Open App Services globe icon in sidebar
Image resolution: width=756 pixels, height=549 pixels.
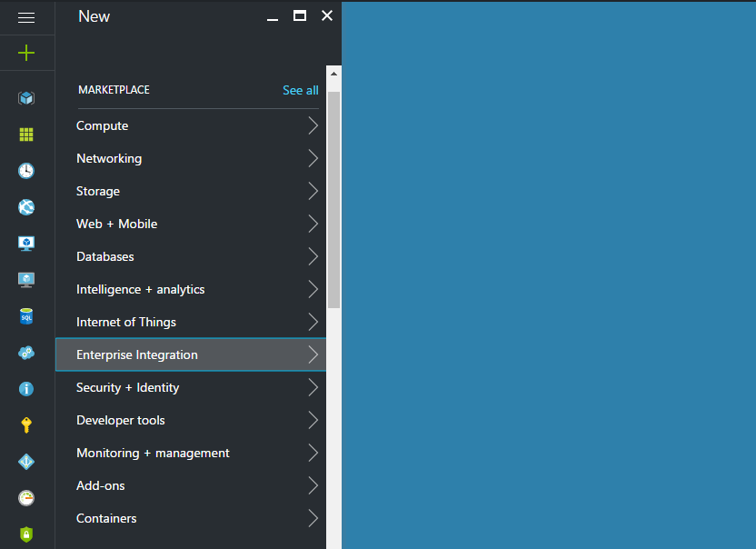(26, 207)
